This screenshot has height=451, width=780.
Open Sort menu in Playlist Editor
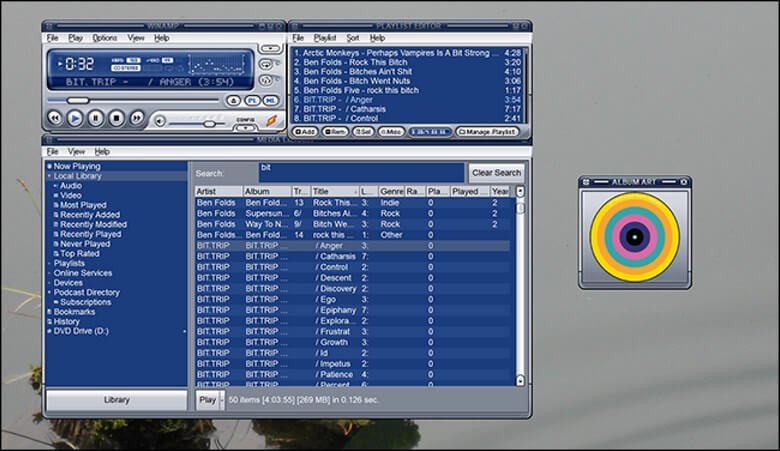point(353,38)
